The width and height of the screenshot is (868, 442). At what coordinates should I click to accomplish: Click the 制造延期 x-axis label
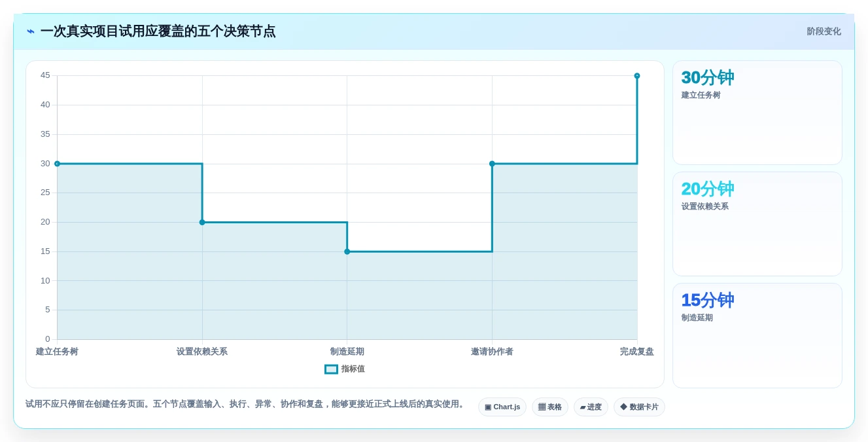tap(347, 352)
